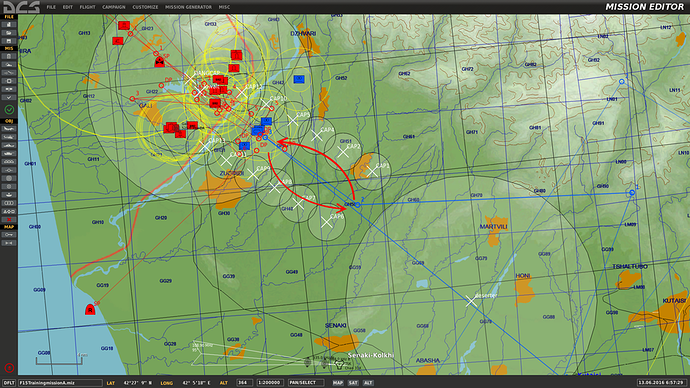690x388 pixels.
Task: Select the airplane group placement tool
Action: [9, 129]
